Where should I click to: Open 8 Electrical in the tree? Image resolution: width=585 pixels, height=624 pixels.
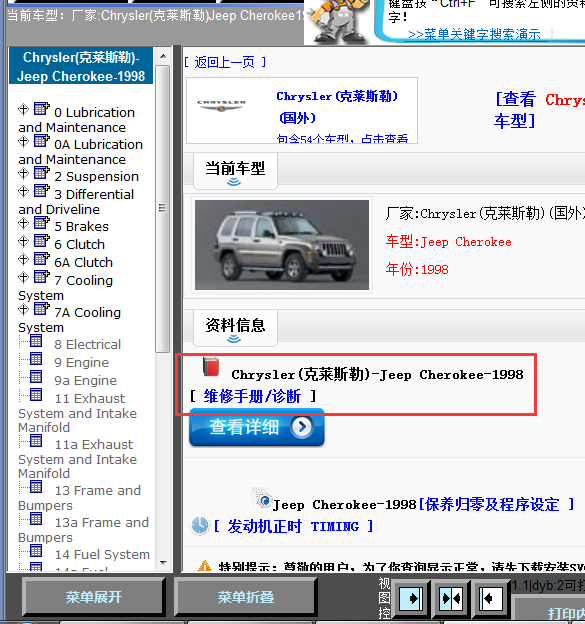[87, 344]
